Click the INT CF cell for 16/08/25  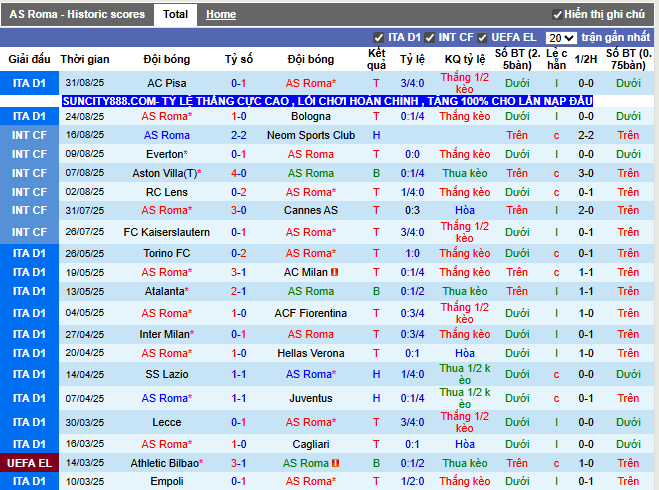(x=29, y=135)
